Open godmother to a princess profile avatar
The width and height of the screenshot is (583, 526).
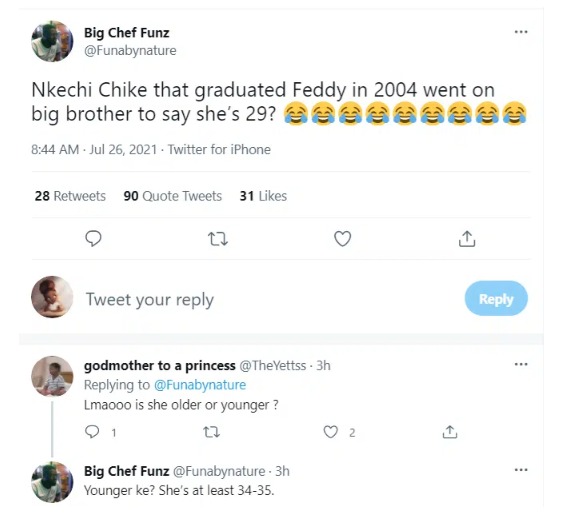pyautogui.click(x=52, y=376)
